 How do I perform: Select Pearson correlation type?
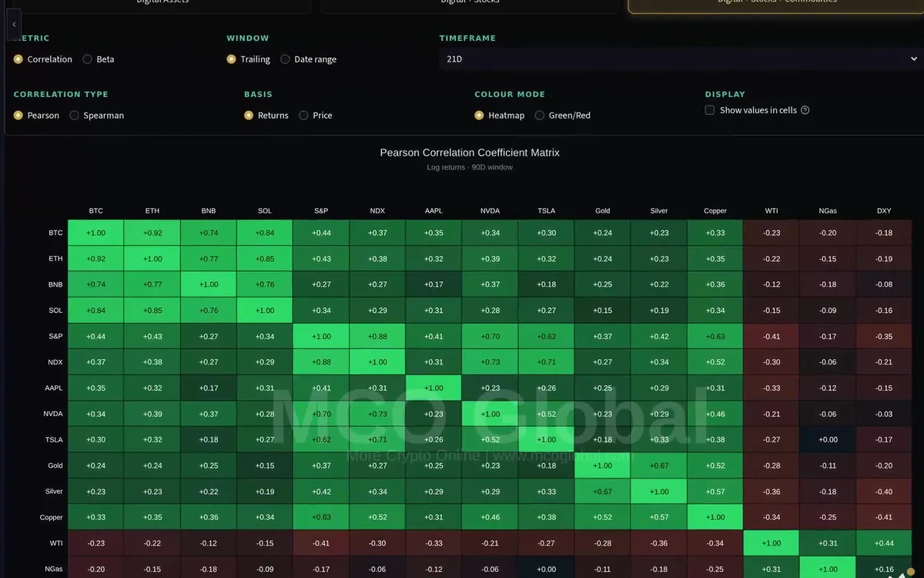[36, 116]
